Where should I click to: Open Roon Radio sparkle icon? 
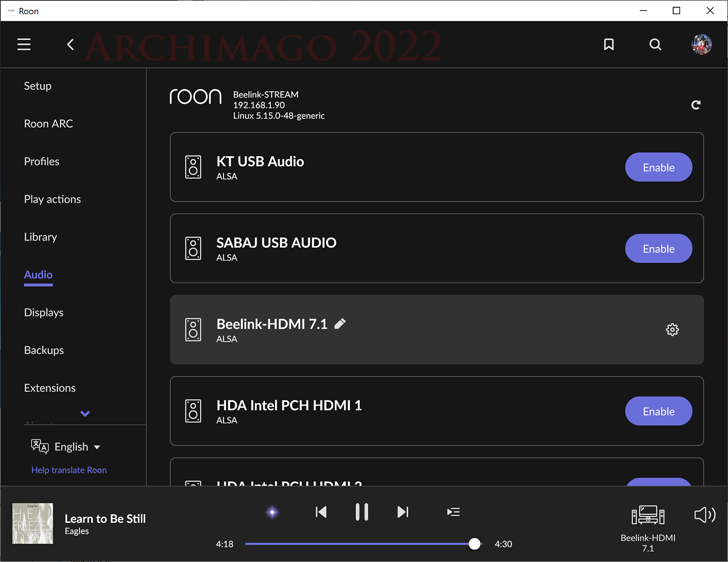(272, 512)
